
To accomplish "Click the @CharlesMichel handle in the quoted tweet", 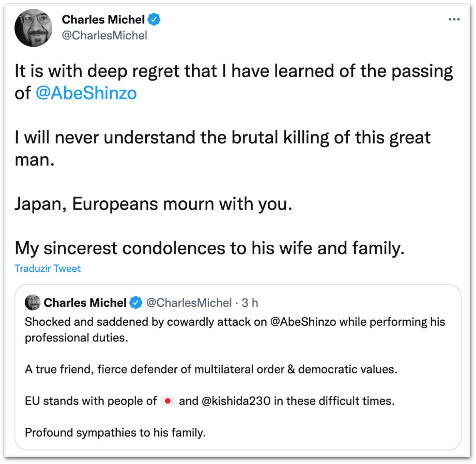I will (189, 303).
